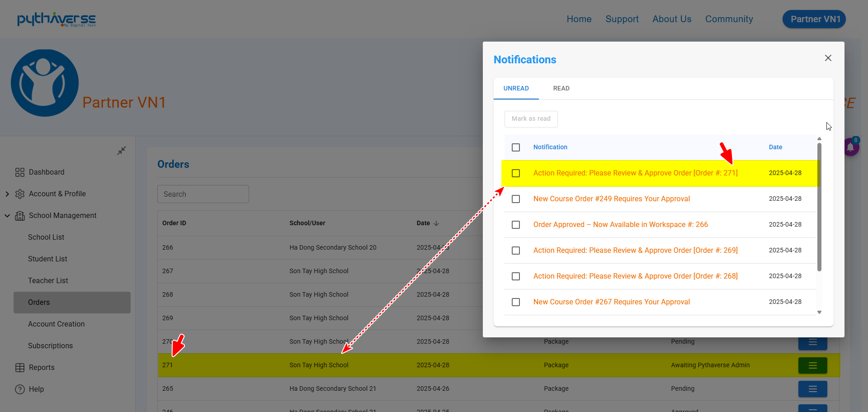Check the Order #: 268 notification checkbox

(x=516, y=276)
